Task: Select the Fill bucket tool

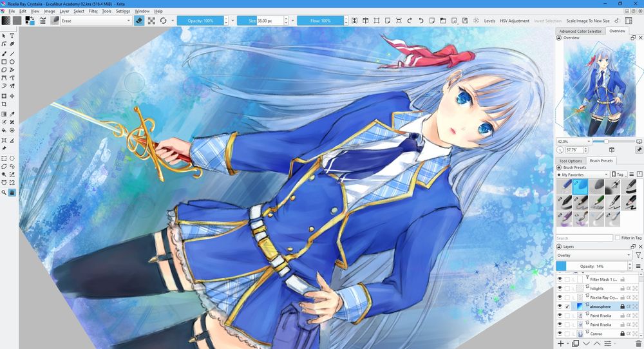Action: point(4,131)
